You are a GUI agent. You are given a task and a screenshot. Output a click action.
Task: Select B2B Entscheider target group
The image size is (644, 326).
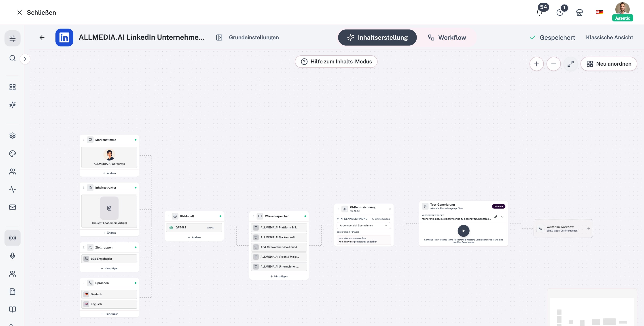point(109,259)
